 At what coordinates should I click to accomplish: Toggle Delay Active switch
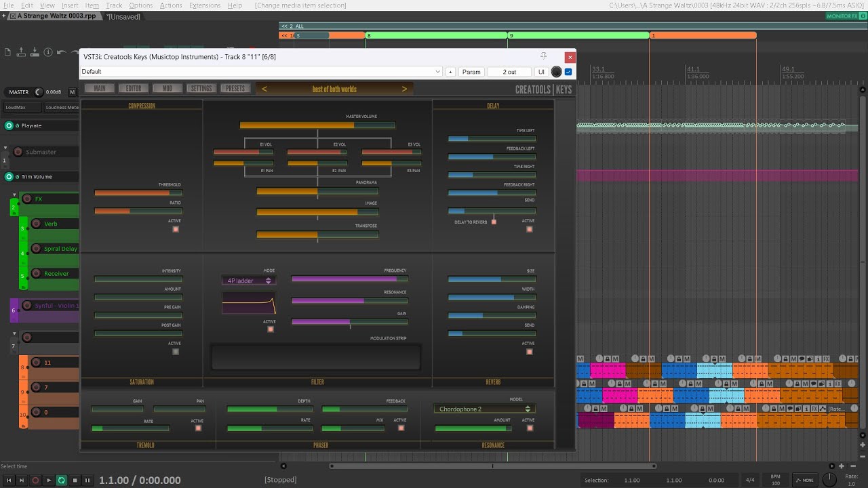tap(530, 229)
